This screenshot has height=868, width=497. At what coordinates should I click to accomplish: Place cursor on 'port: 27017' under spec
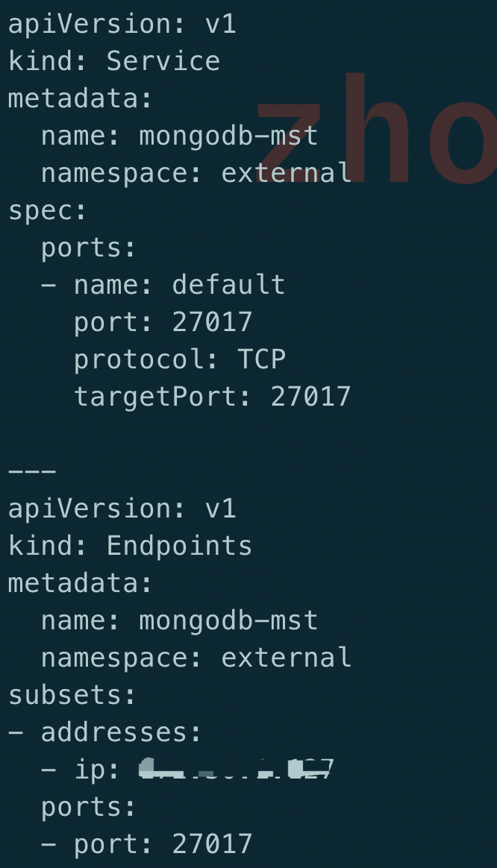pyautogui.click(x=163, y=322)
